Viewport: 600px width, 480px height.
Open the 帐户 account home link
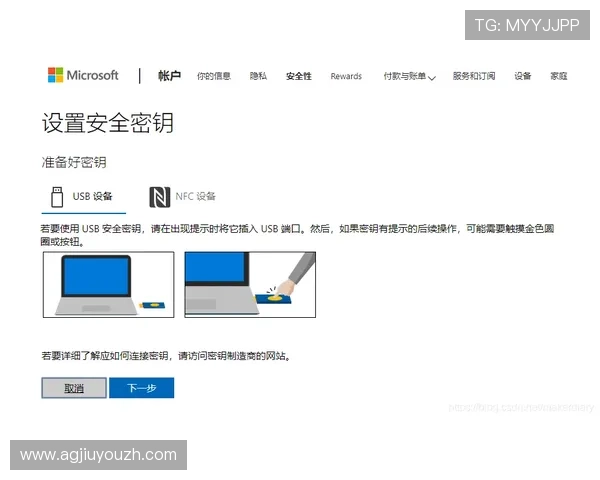169,76
